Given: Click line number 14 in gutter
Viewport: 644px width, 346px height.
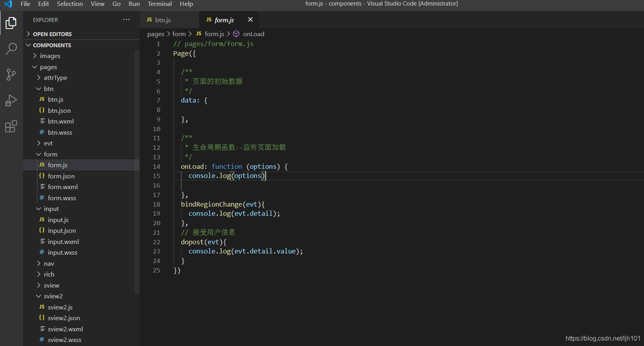Looking at the screenshot, I should pos(157,166).
